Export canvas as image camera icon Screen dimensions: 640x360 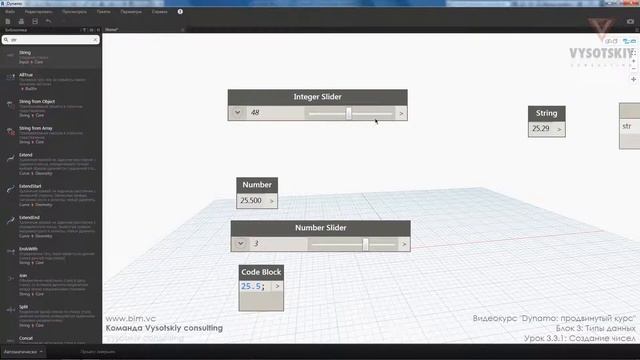point(631,21)
